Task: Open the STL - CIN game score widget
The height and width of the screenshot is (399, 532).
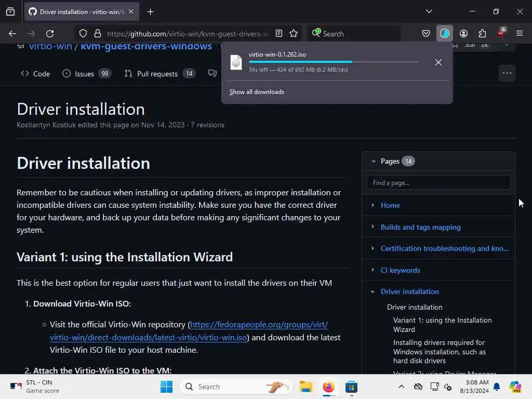Action: point(35,387)
